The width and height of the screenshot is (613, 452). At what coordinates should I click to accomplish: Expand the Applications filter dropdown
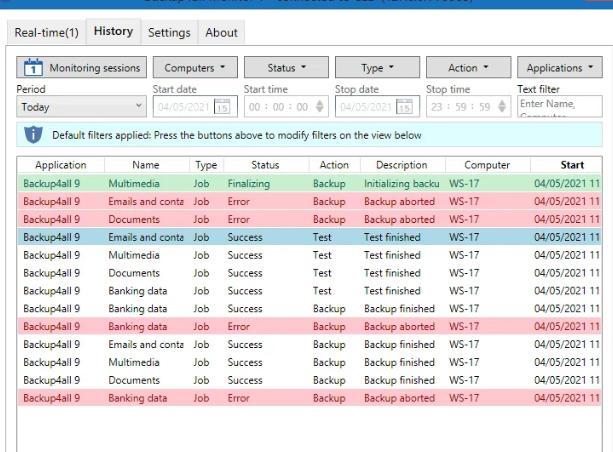pyautogui.click(x=559, y=68)
